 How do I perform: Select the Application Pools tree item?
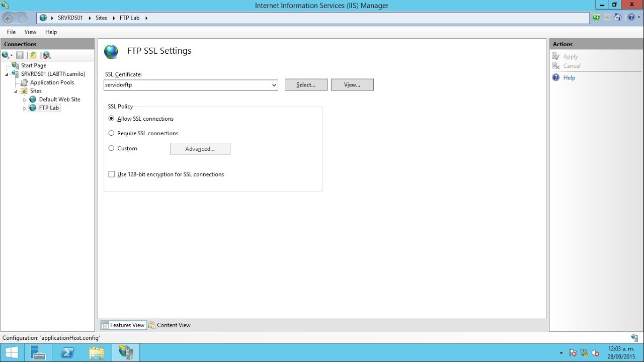(x=52, y=82)
